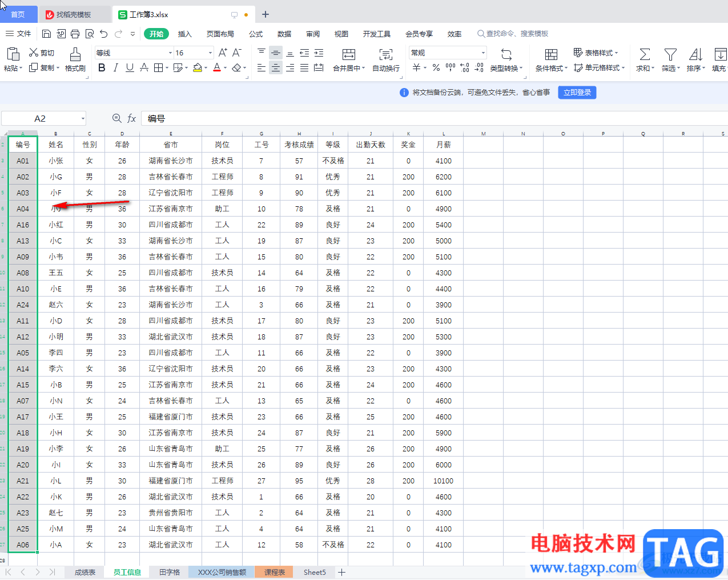
Task: Switch to the 插入 ribbon tab
Action: pyautogui.click(x=184, y=34)
